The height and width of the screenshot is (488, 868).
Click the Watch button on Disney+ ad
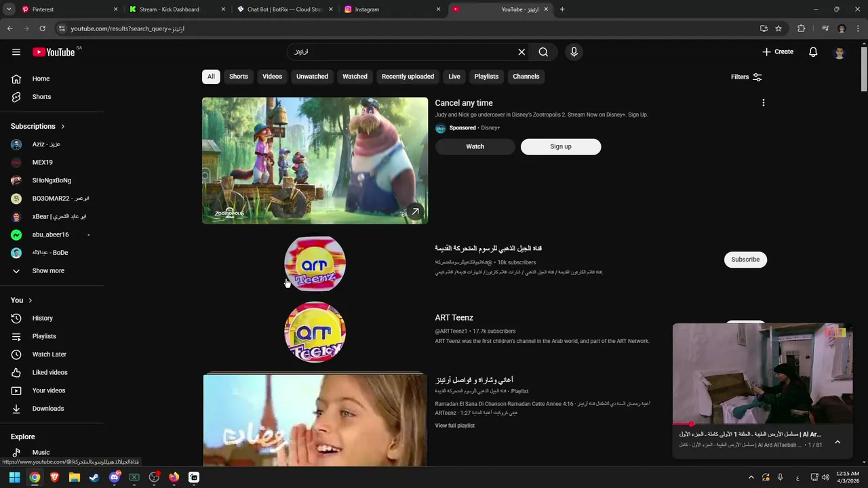(x=475, y=146)
